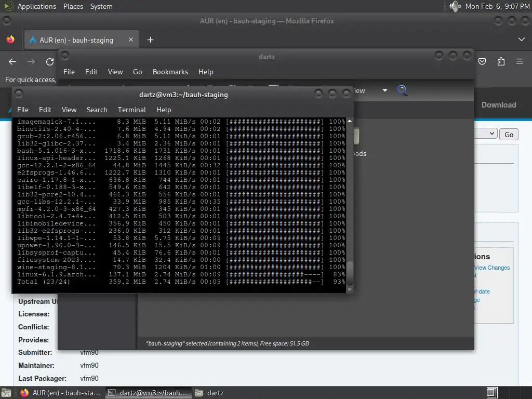Save page to Pocket in Firefox
This screenshot has width=532, height=399.
pyautogui.click(x=482, y=61)
